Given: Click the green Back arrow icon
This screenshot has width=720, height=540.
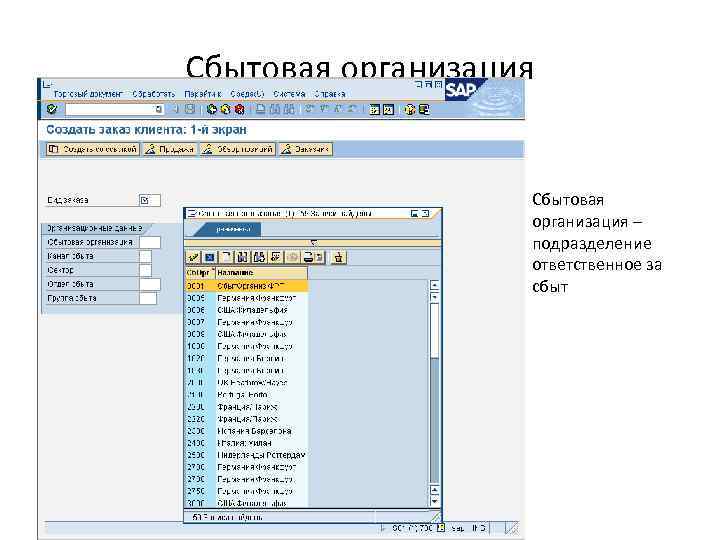Looking at the screenshot, I should (211, 109).
